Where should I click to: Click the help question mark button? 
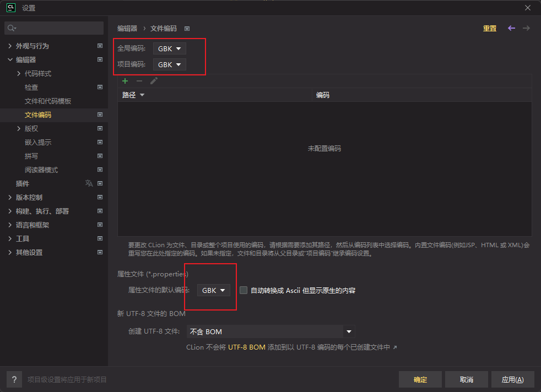(x=14, y=379)
